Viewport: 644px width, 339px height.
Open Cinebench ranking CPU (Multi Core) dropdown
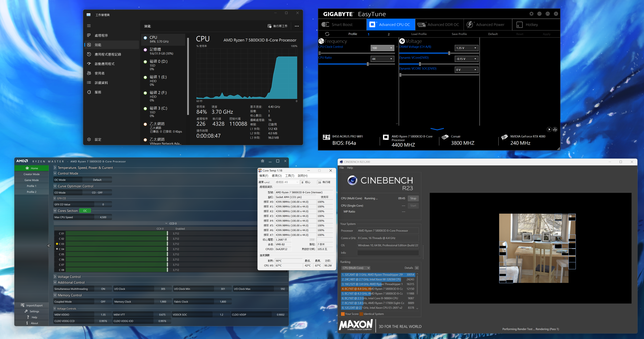(356, 268)
